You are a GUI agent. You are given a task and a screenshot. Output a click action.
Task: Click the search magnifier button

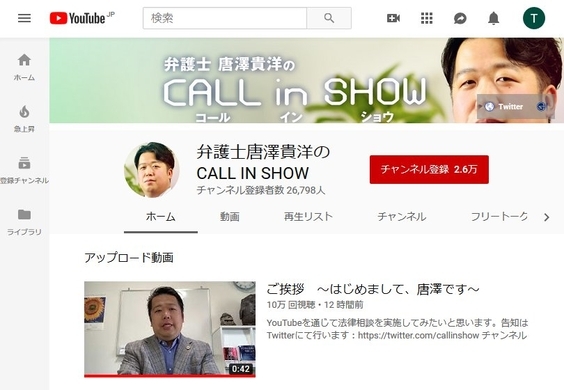pyautogui.click(x=329, y=18)
